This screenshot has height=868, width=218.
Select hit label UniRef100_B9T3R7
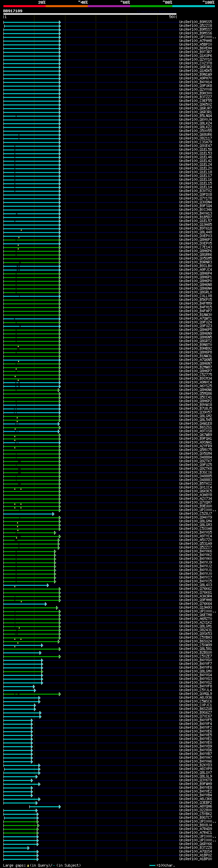[196, 52]
